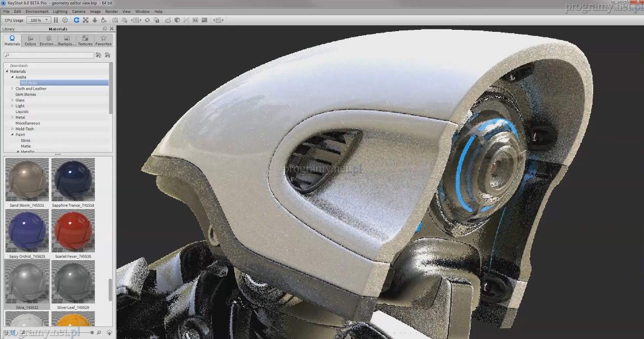Screen dimensions: 644x339
Task: Expand the Cloth and Leather folder
Action: click(x=12, y=88)
